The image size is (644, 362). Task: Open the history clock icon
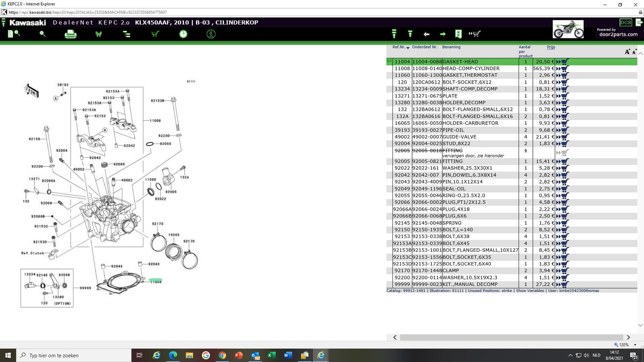183,34
